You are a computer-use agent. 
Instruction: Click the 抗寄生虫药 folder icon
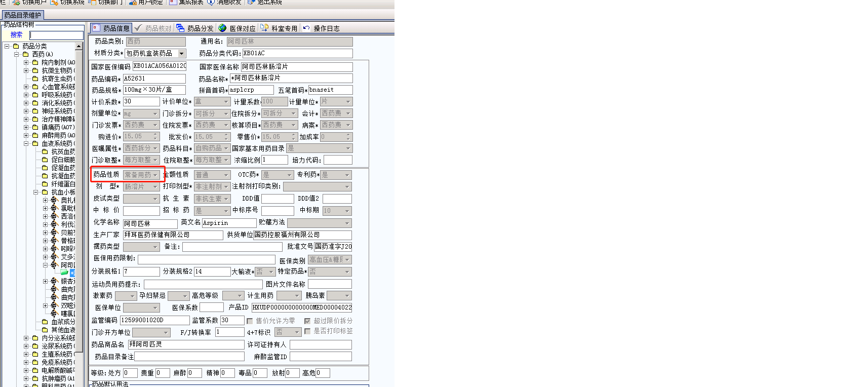35,79
